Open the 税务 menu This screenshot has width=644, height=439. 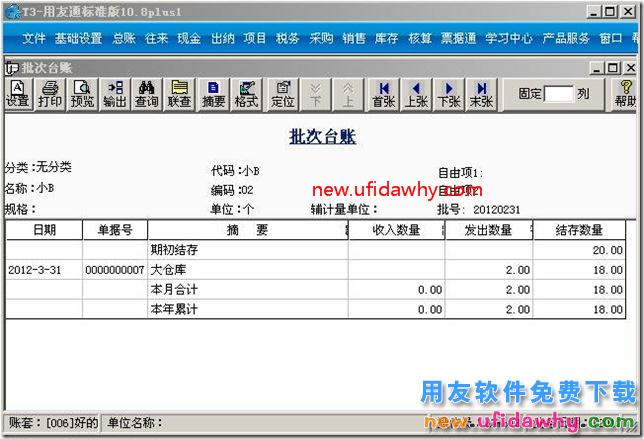[288, 39]
